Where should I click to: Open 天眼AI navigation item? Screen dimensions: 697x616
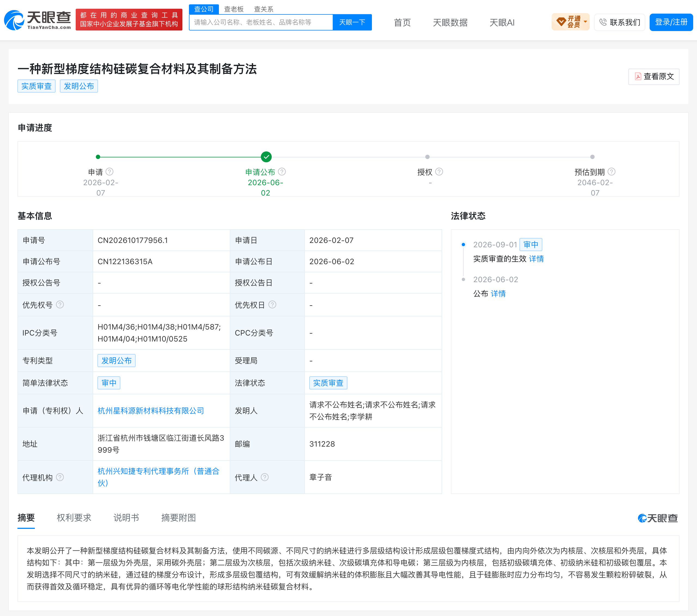click(x=502, y=23)
